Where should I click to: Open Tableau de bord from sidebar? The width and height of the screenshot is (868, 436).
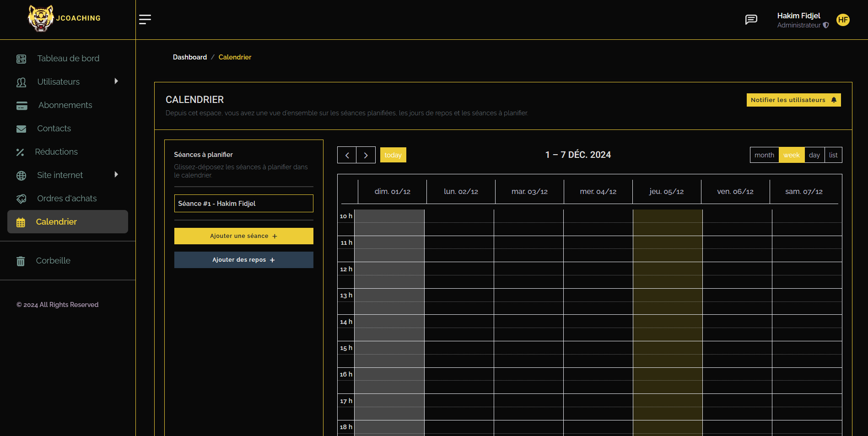(68, 59)
